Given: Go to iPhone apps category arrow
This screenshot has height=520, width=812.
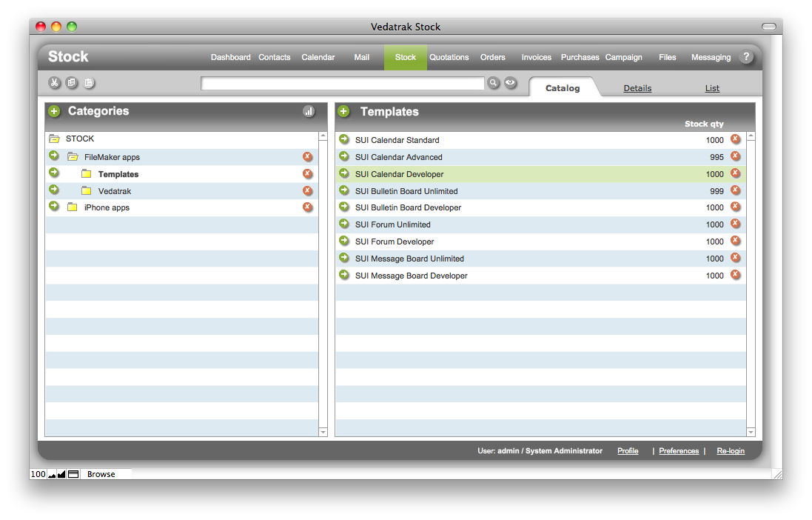Looking at the screenshot, I should pyautogui.click(x=54, y=207).
